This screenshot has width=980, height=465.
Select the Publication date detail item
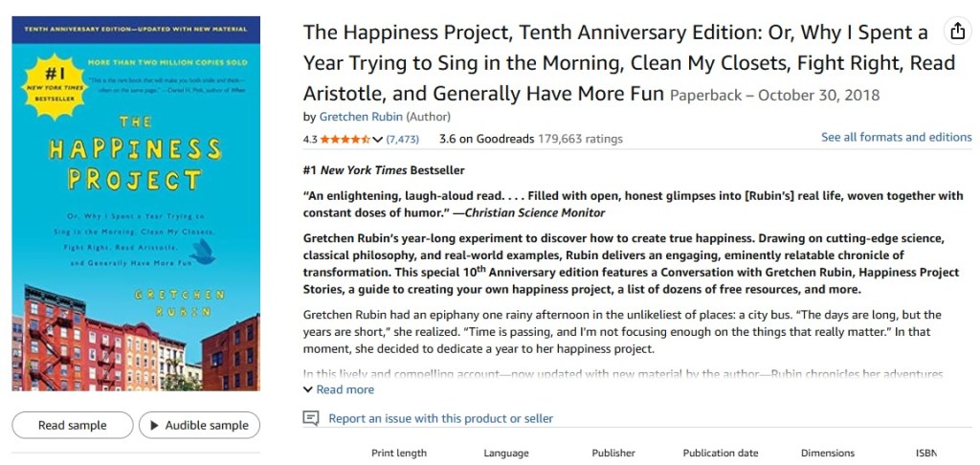pyautogui.click(x=721, y=453)
